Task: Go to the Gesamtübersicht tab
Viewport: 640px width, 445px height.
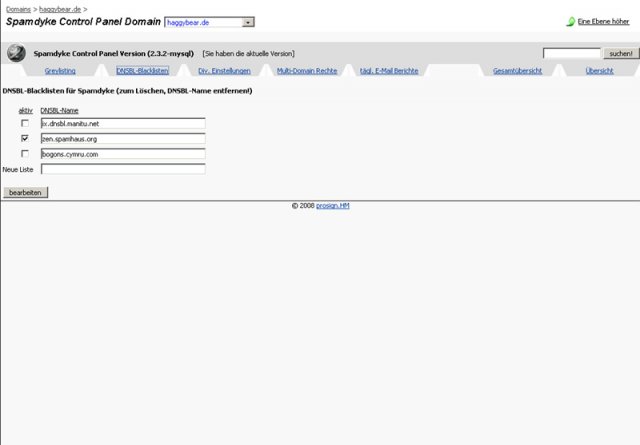Action: click(517, 71)
